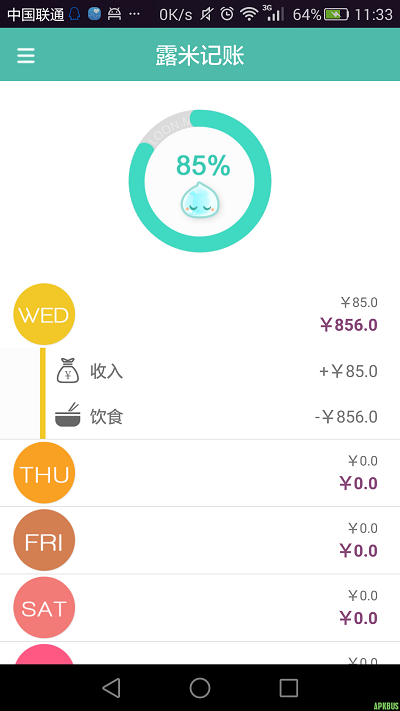Tap the battery indicator icon
The height and width of the screenshot is (711, 400).
pos(337,15)
